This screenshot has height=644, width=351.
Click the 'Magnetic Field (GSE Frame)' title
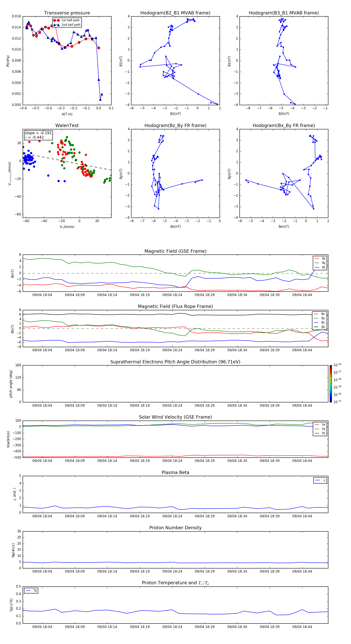point(175,251)
